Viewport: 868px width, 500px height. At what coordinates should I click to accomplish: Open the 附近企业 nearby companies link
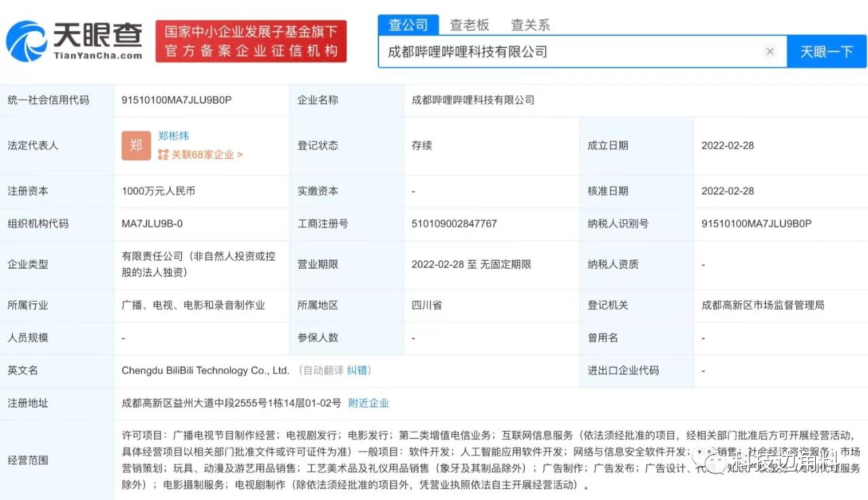click(368, 403)
